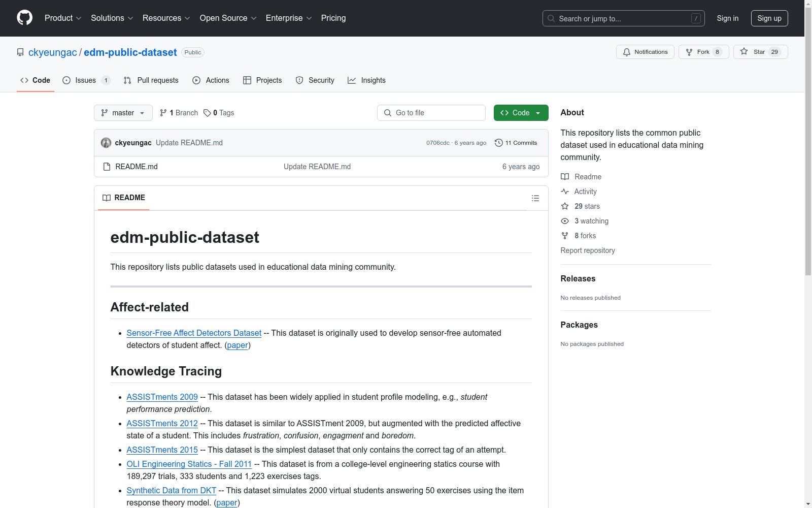Viewport: 812px width, 508px height.
Task: Open commit 0706cdc
Action: (x=438, y=143)
